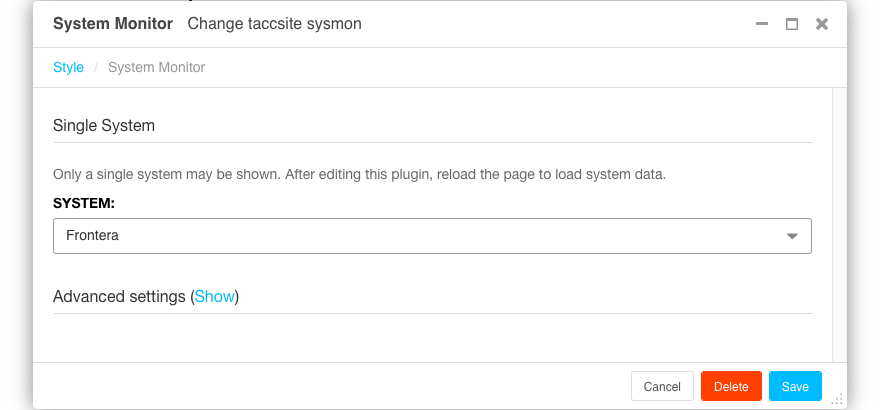Screen dimensions: 880x410
Task: Delete this plugin with the red button
Action: click(731, 387)
